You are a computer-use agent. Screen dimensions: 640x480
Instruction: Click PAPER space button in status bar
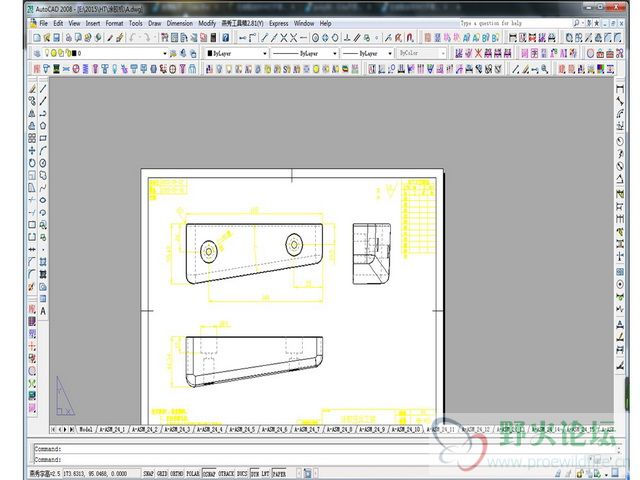tap(279, 473)
